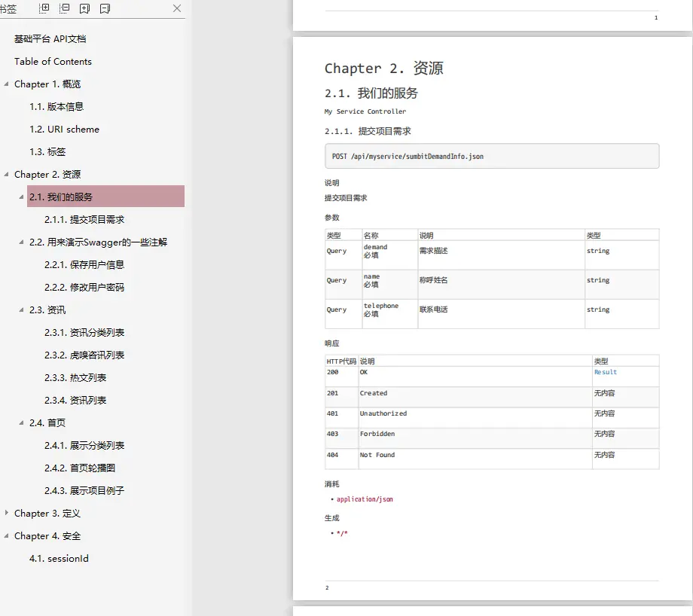Click the demand parameter name cell

(390, 255)
